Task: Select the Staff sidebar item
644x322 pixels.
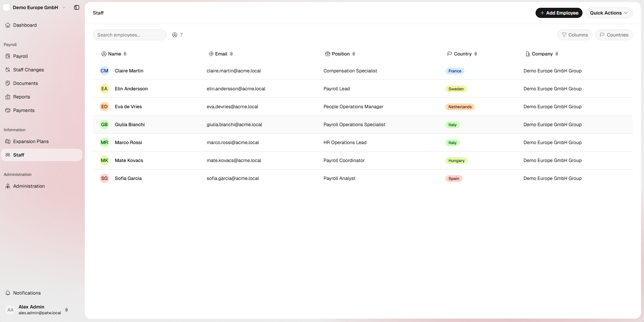Action: point(42,155)
